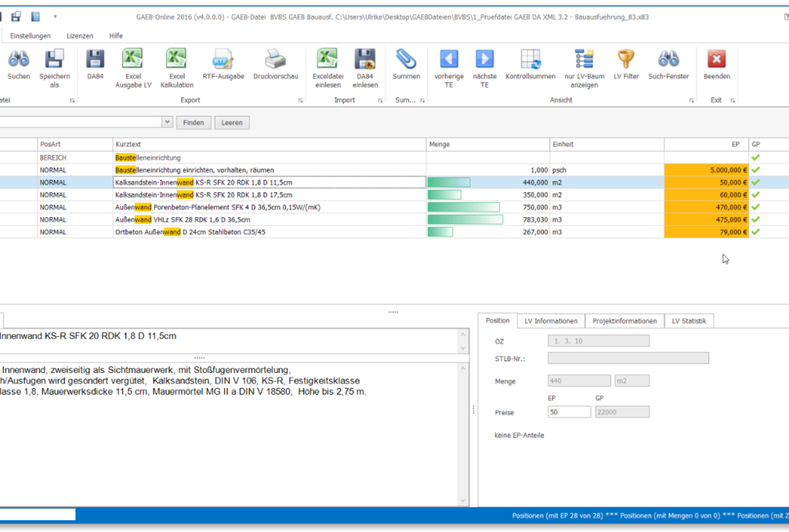Image resolution: width=789 pixels, height=532 pixels.
Task: Open the LV Filter funnel
Action: [626, 60]
